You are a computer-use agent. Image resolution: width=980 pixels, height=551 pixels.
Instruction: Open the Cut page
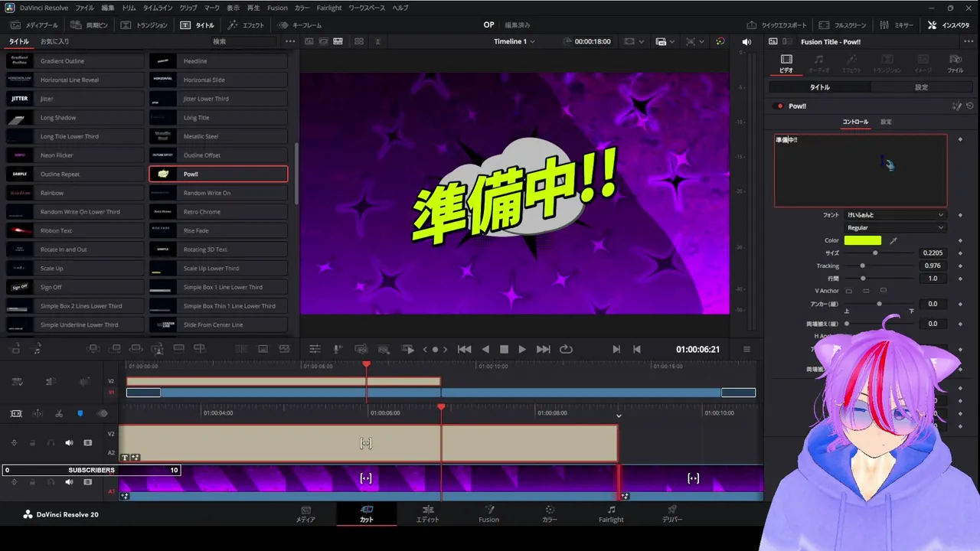pos(367,514)
